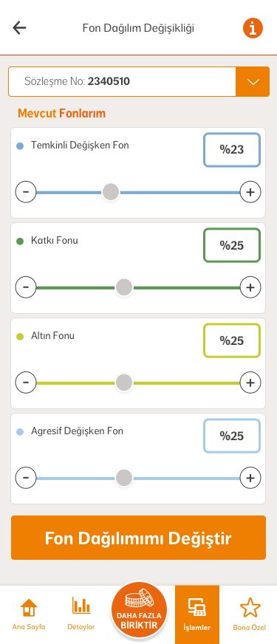Tap the back arrow icon
The height and width of the screenshot is (644, 277).
tap(19, 28)
